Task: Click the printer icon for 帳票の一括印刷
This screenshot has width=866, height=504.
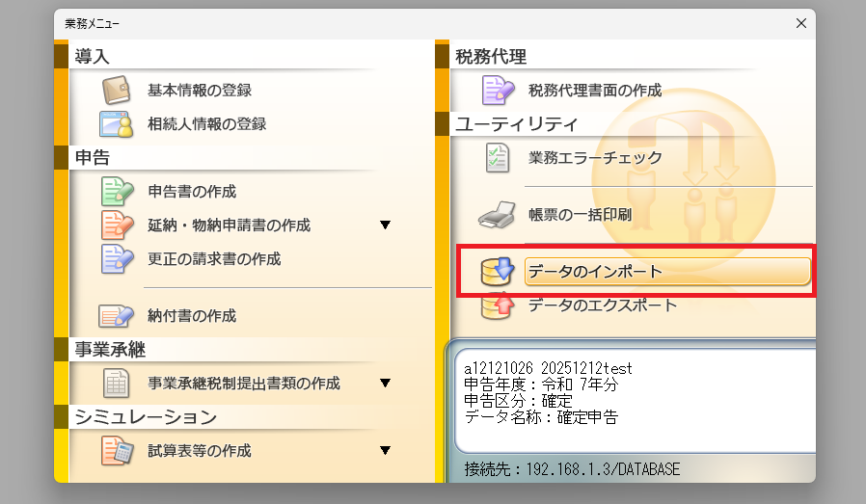Action: (497, 215)
